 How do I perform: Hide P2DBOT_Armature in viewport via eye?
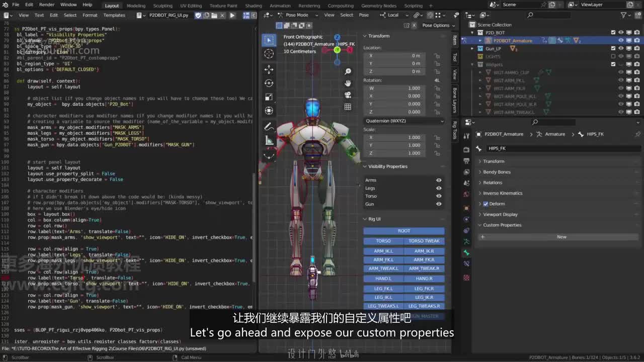tap(621, 41)
